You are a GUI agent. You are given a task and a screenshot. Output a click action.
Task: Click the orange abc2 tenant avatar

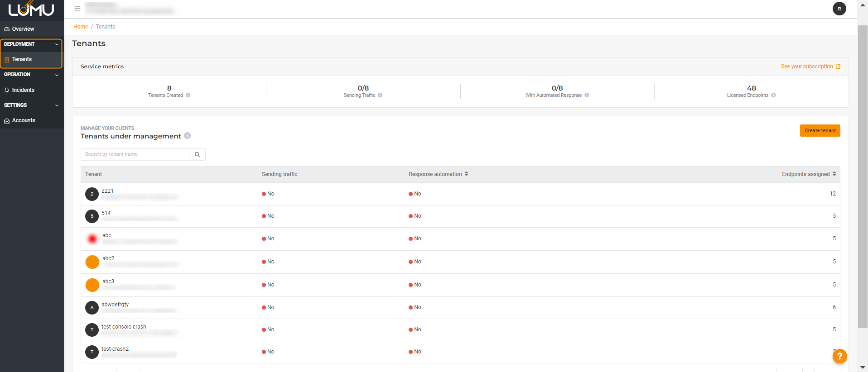point(92,262)
